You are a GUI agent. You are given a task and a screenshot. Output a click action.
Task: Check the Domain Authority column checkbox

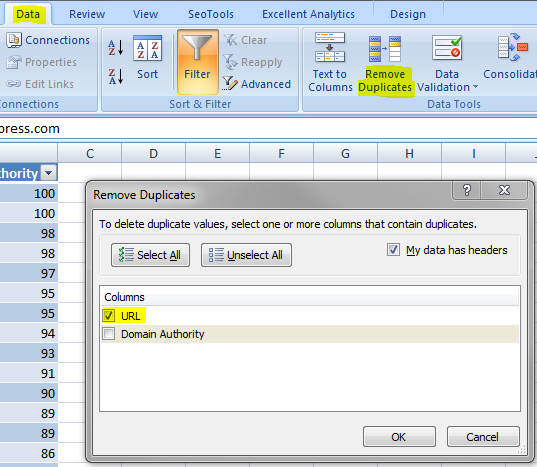click(x=109, y=333)
